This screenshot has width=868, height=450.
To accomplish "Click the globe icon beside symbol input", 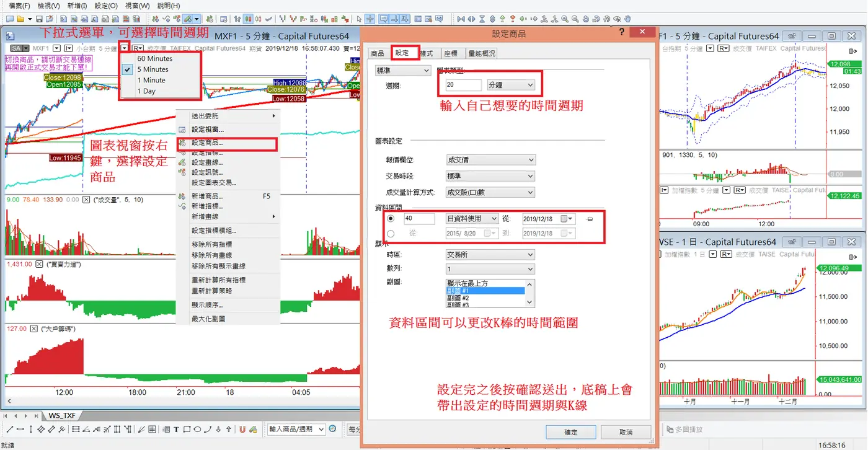I will tap(332, 429).
